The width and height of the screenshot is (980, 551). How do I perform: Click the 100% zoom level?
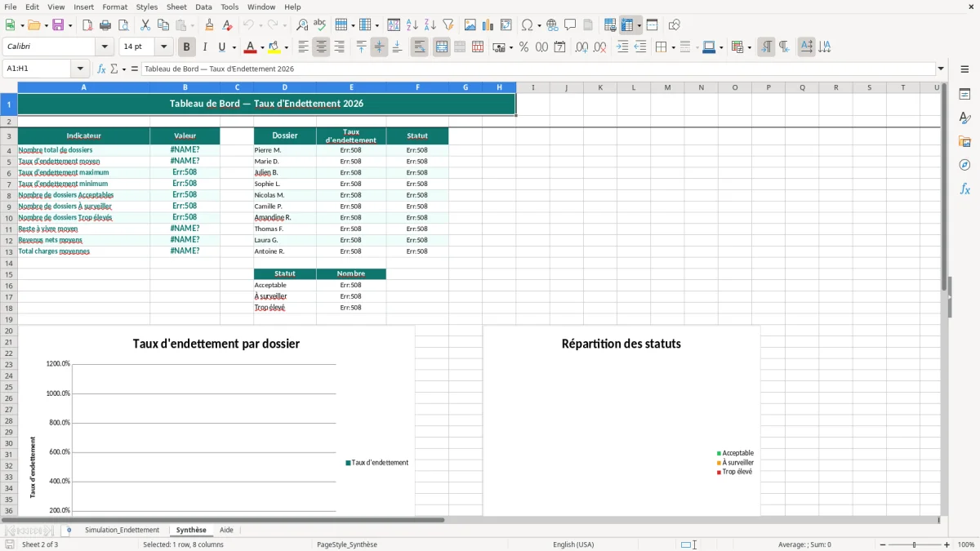965,544
